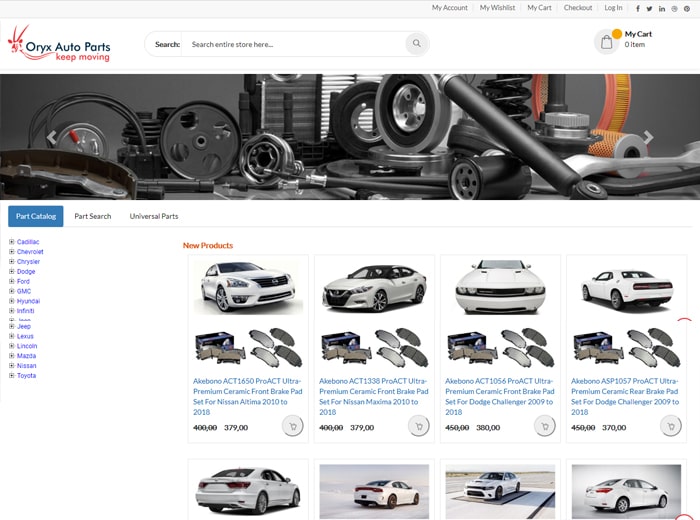Expand the Chrysler tree node
700x520 pixels.
coord(12,261)
